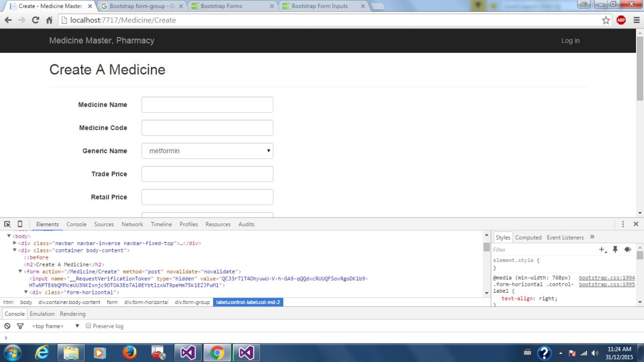Switch to the Chrome taskbar icon
Viewport: 644px width, 362px height.
click(217, 352)
